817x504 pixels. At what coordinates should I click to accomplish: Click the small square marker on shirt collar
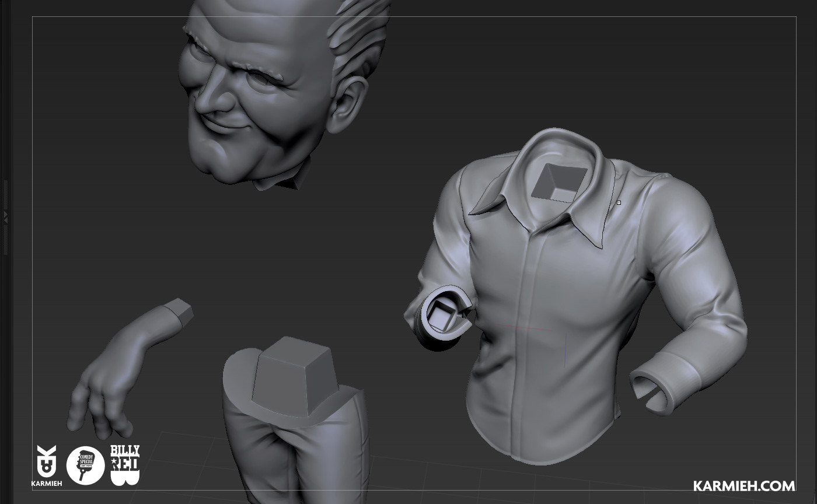click(x=619, y=203)
